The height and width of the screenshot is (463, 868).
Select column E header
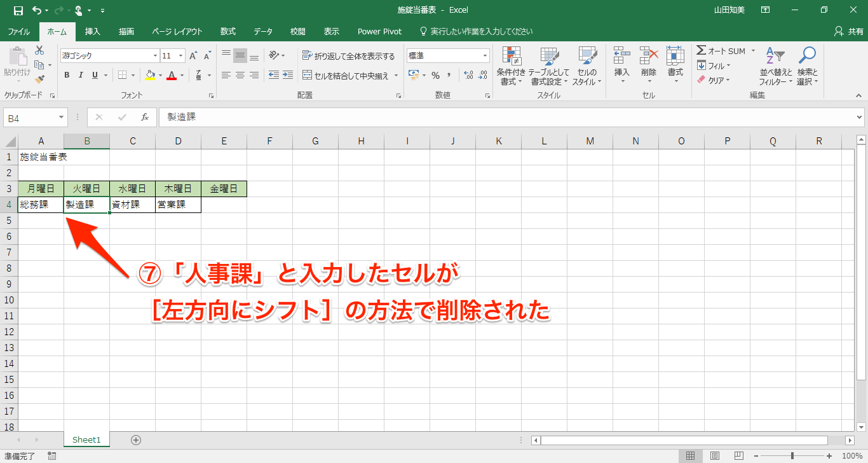tap(224, 141)
